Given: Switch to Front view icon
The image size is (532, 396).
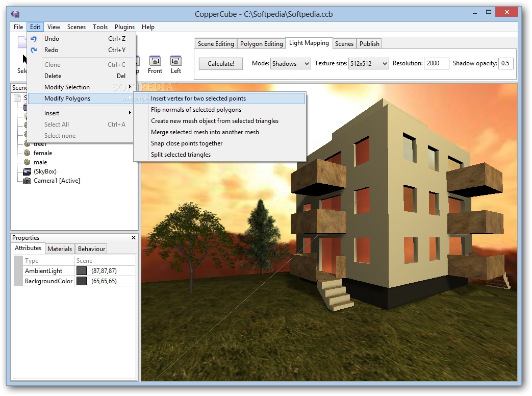Looking at the screenshot, I should (155, 61).
